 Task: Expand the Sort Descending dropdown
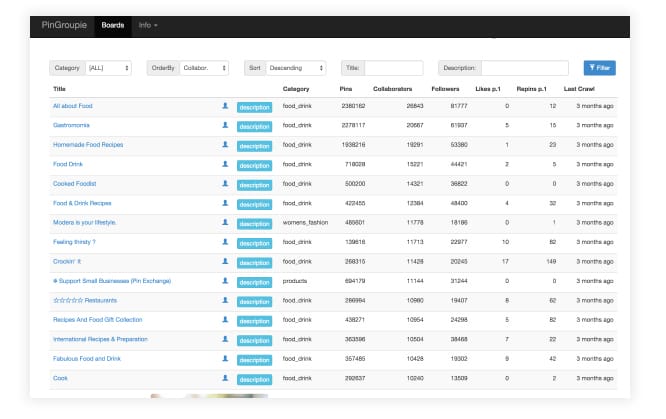(x=296, y=68)
